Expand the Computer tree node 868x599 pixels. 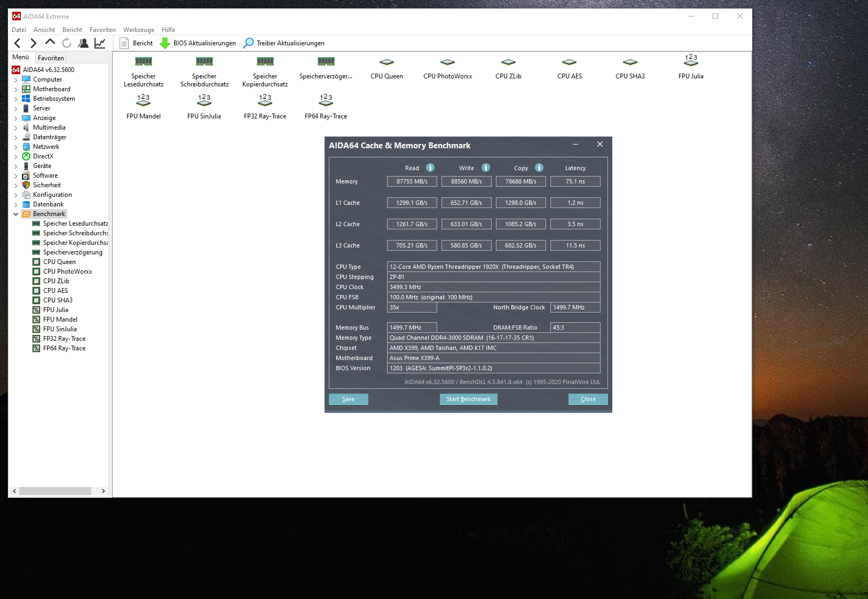(16, 80)
